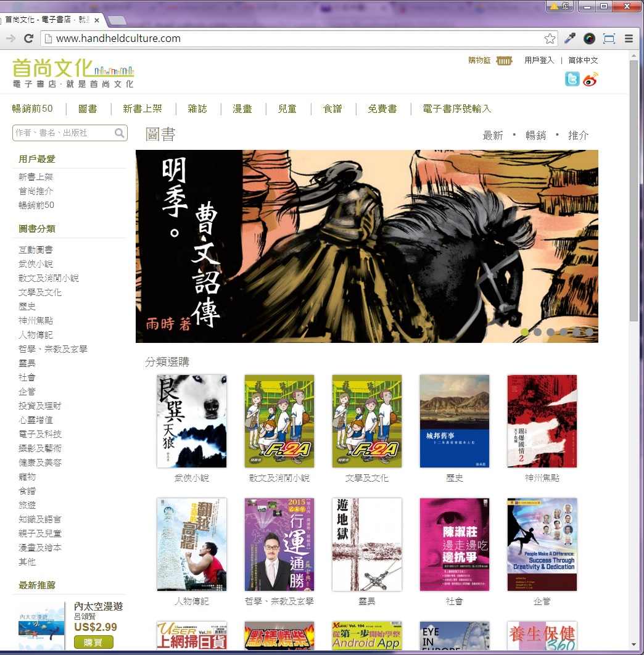Viewport: 644px width, 655px height.
Task: Open the color wheel extension icon
Action: click(x=589, y=39)
